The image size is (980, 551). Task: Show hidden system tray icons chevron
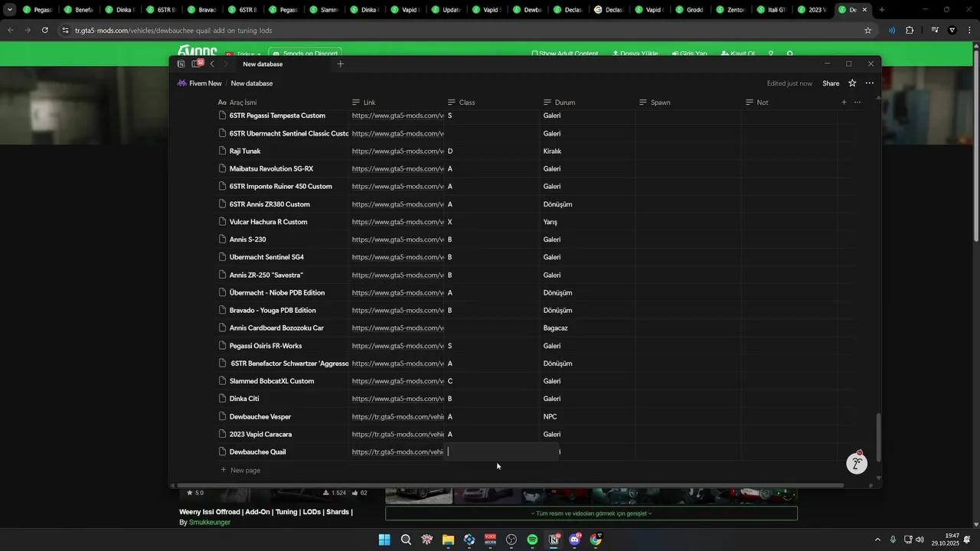(x=877, y=540)
